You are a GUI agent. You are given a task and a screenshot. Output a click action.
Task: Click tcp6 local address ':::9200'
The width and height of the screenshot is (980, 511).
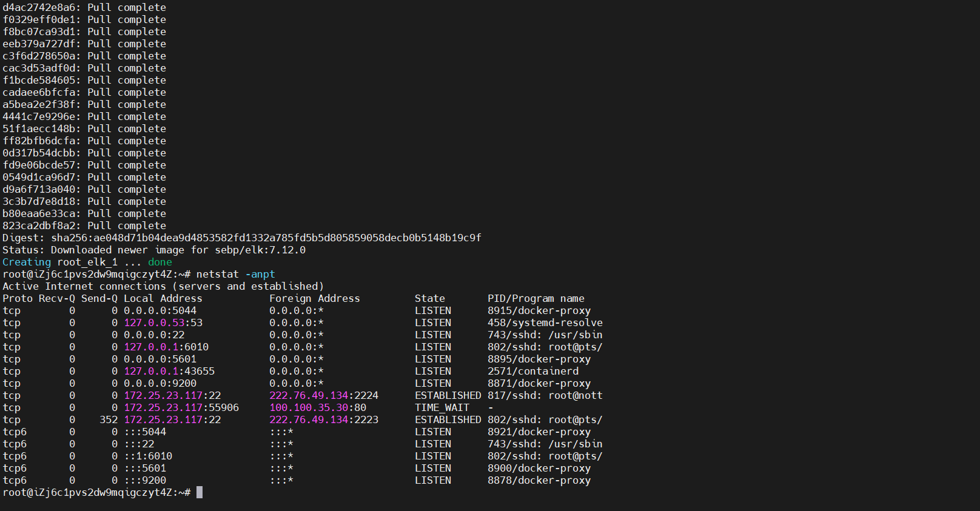coord(145,480)
